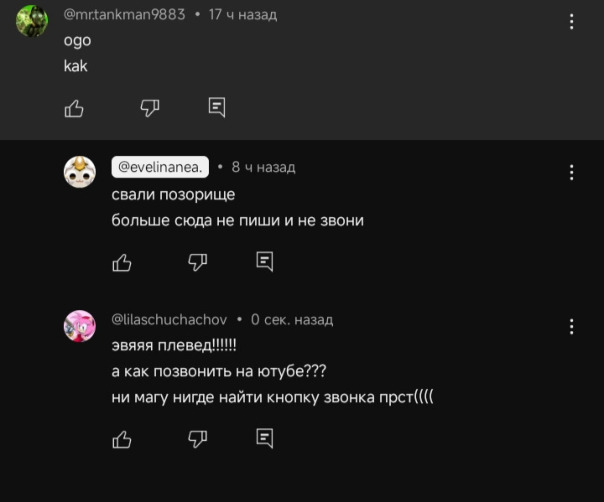This screenshot has height=502, width=604.
Task: Click the "17 ч назад" timestamp
Action: tap(243, 15)
